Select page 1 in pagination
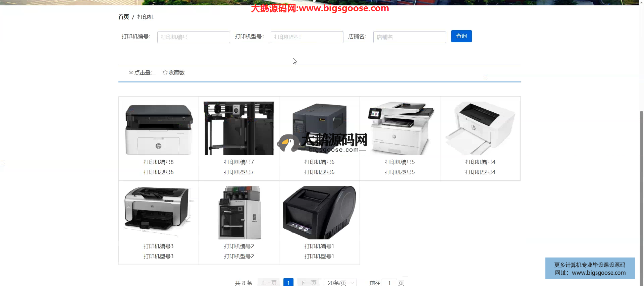644x286 pixels. pyautogui.click(x=288, y=283)
